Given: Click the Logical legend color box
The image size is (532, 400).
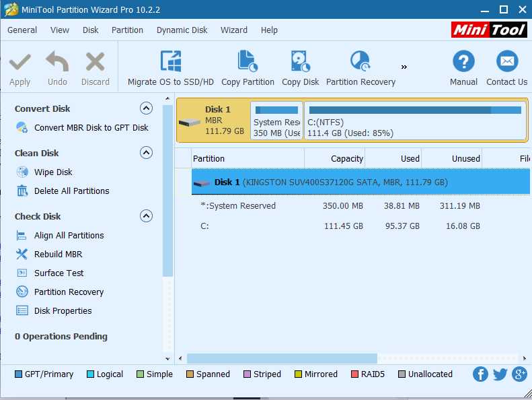Looking at the screenshot, I should [x=90, y=374].
